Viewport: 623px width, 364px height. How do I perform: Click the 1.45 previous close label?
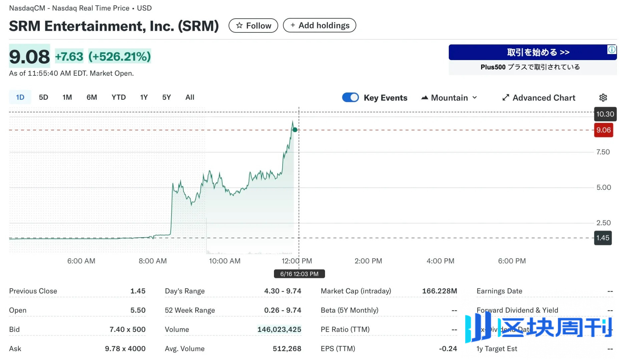[x=603, y=238]
